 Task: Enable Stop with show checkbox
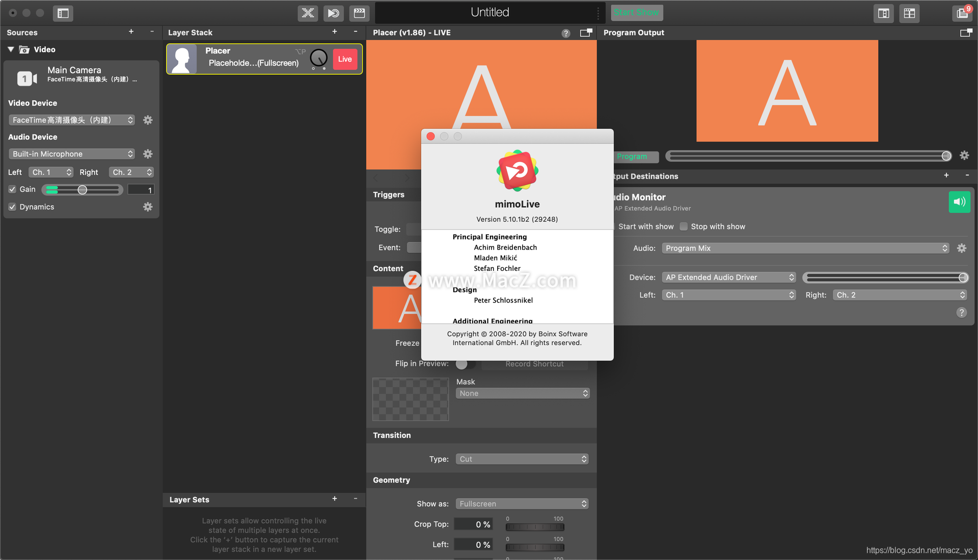click(684, 227)
